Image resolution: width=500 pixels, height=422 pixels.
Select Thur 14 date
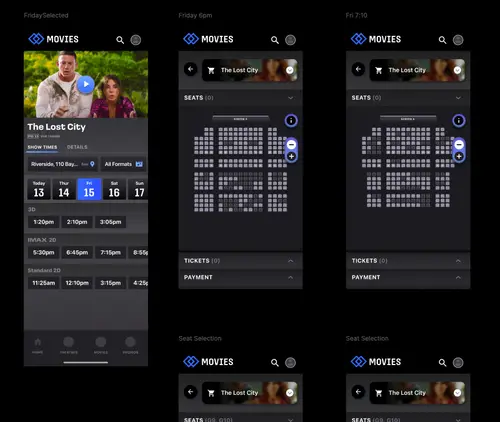click(64, 189)
